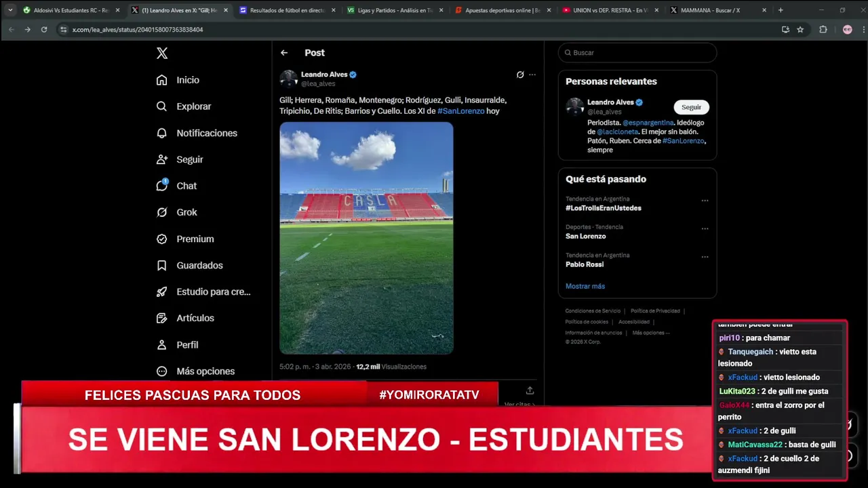The width and height of the screenshot is (868, 488).
Task: Open the #SanLorenzo hashtag in the post
Action: (x=461, y=110)
